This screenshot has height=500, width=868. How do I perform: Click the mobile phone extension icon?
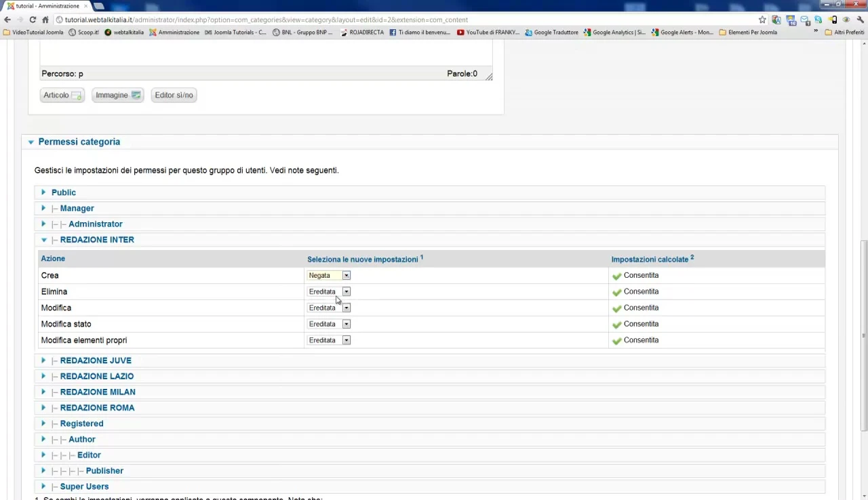tap(833, 20)
